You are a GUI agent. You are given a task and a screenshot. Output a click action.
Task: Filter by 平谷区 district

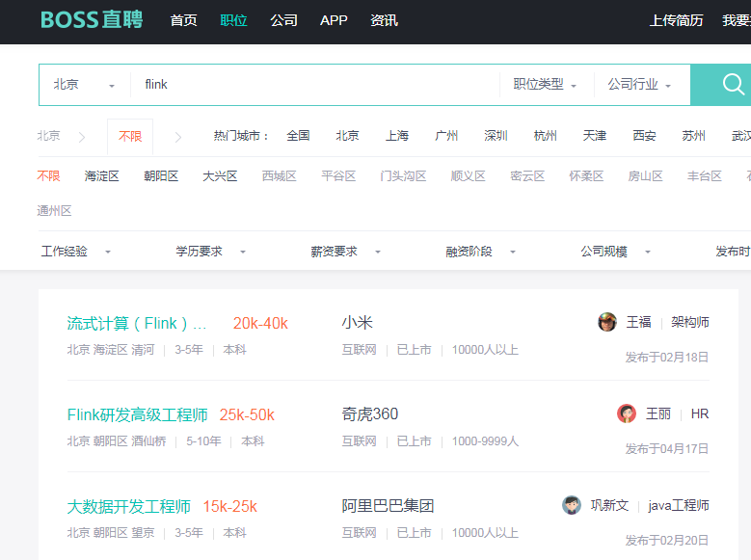click(338, 176)
